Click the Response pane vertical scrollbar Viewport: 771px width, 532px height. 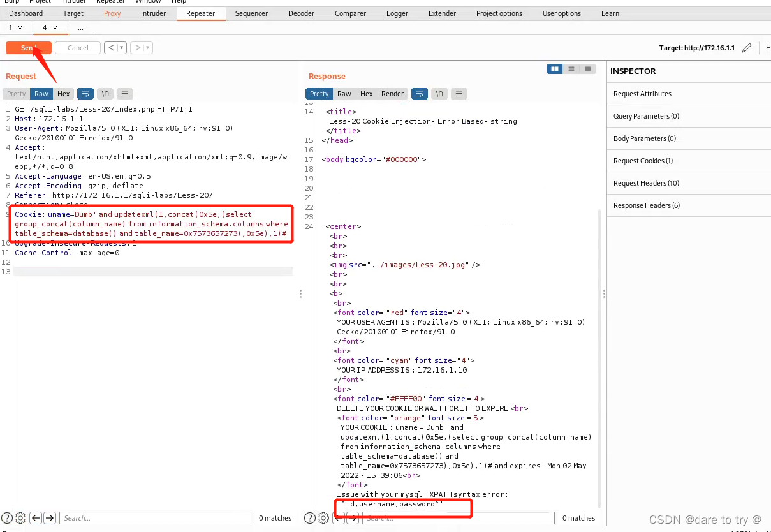pos(598,357)
